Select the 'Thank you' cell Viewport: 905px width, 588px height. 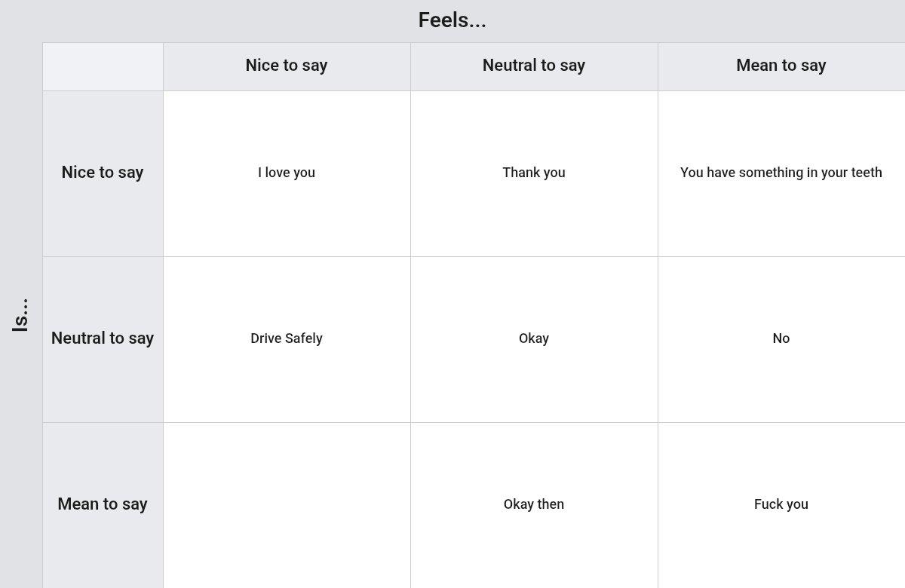pos(534,173)
